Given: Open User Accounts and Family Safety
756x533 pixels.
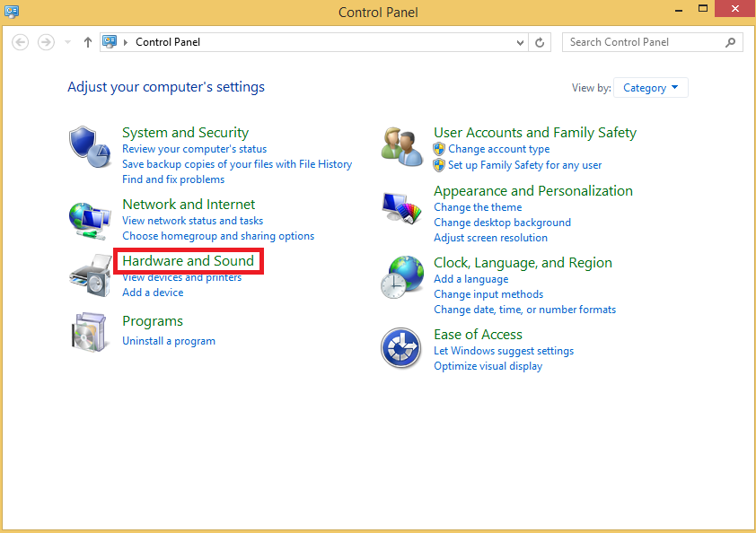Looking at the screenshot, I should click(x=535, y=133).
